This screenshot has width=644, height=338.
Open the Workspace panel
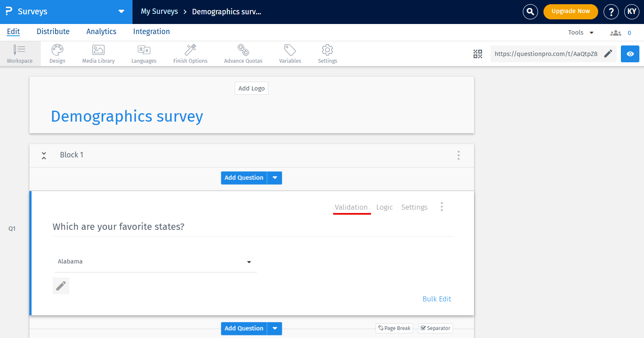point(20,53)
